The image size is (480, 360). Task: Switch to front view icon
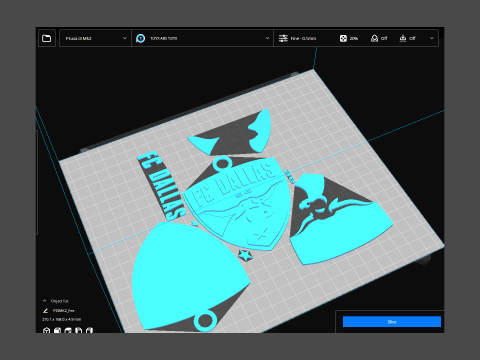click(x=57, y=330)
